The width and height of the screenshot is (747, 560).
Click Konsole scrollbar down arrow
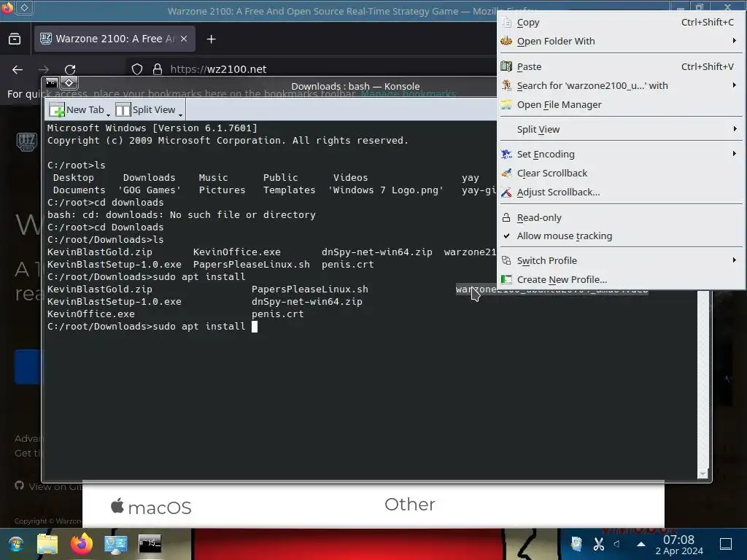tap(703, 474)
